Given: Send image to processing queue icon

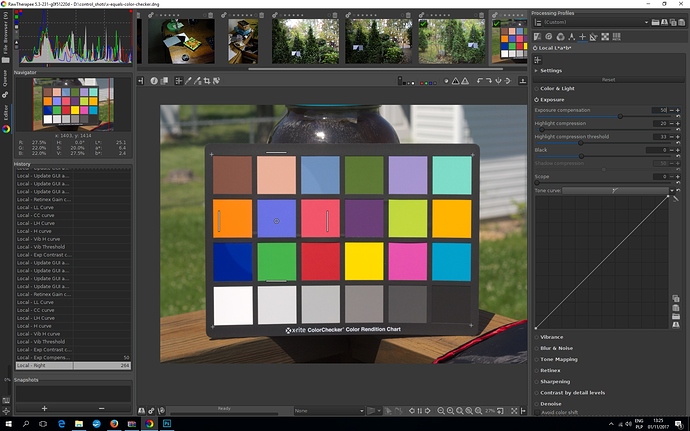Looking at the screenshot, I should point(151,411).
